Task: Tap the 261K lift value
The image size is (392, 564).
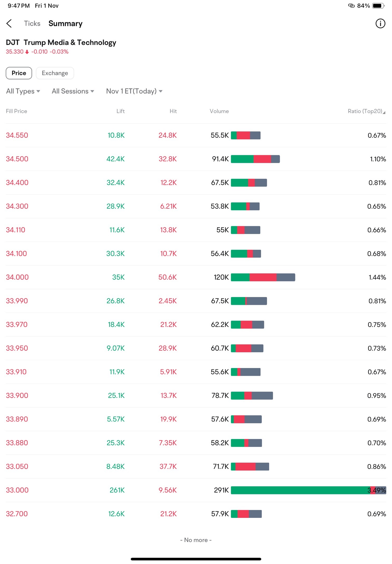Action: pos(117,490)
